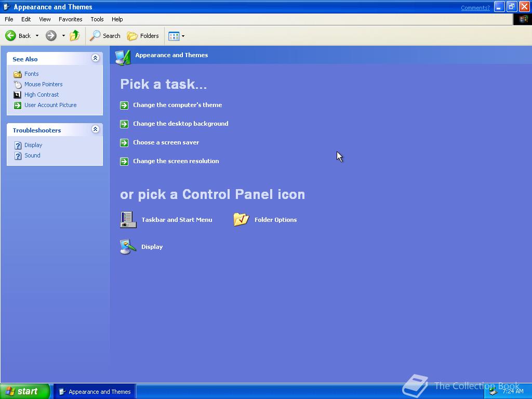Open the Edit menu

pos(26,19)
